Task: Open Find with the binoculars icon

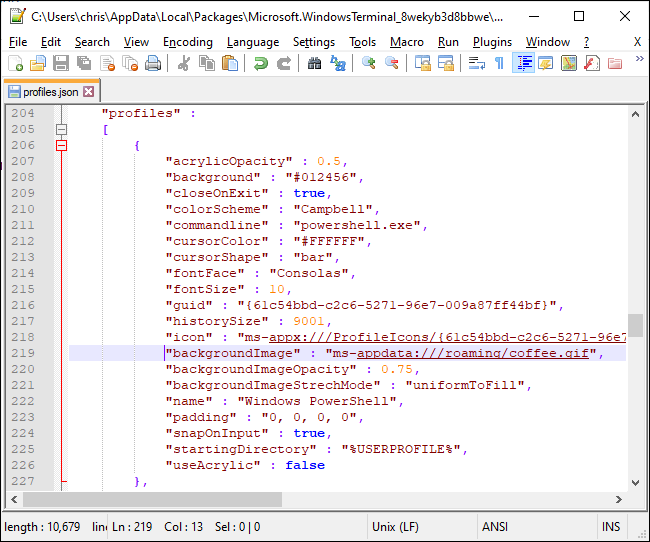Action: click(x=314, y=63)
